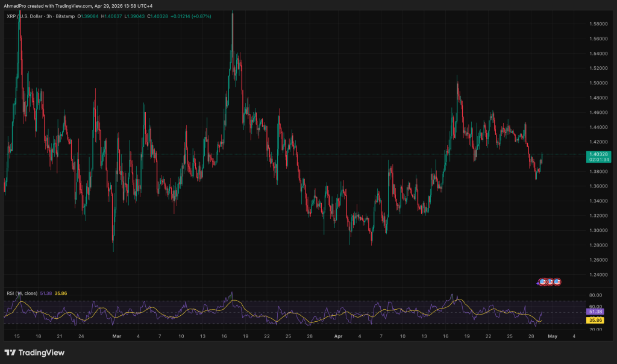The height and width of the screenshot is (364, 617).
Task: Click the Mar label on the time axis
Action: 116,336
